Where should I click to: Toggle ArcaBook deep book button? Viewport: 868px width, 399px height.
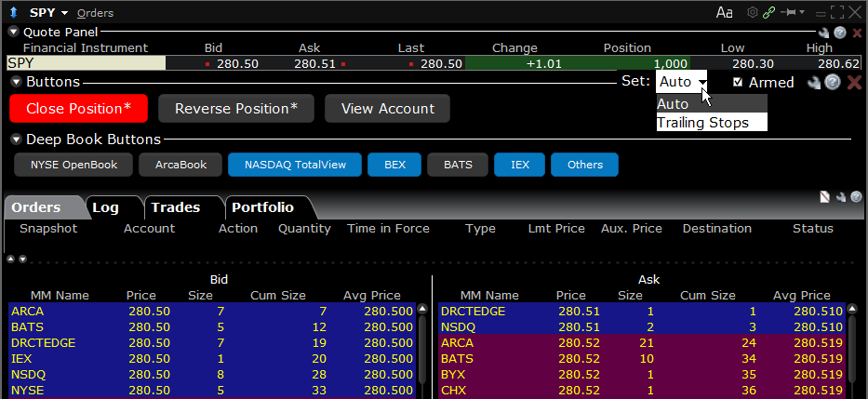(x=181, y=165)
